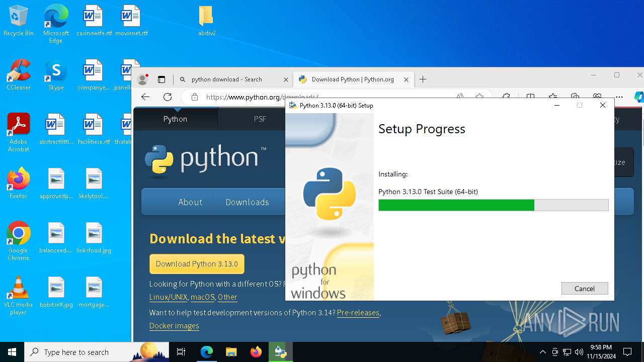
Task: Select the Firefox desktop shortcut
Action: [x=19, y=184]
